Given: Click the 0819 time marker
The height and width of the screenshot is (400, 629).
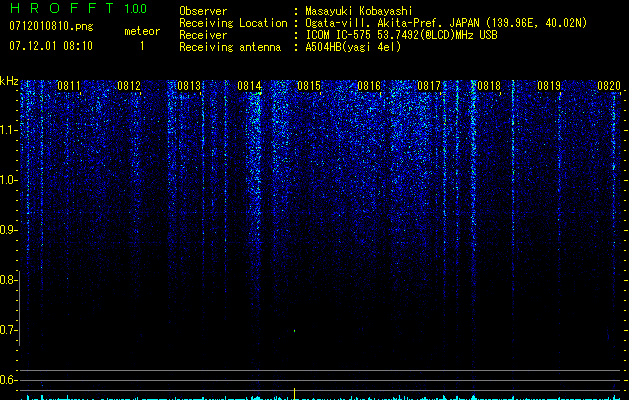Looking at the screenshot, I should coord(549,86).
